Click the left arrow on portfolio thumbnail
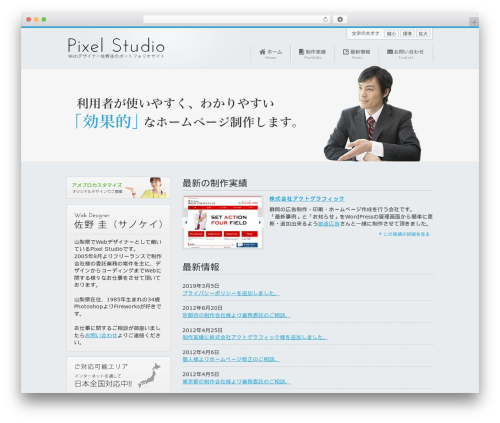The height and width of the screenshot is (423, 500). [x=186, y=222]
